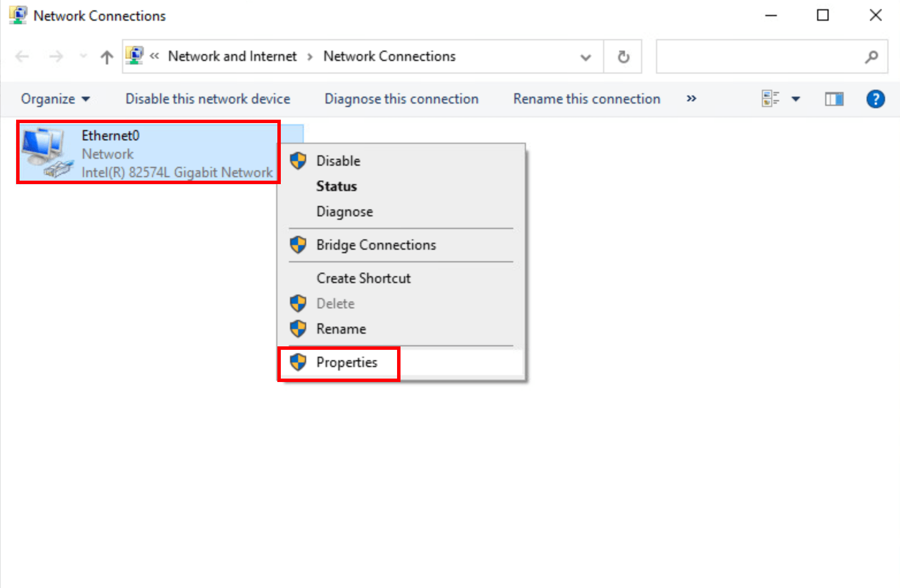The height and width of the screenshot is (588, 900).
Task: Choose Properties from the context menu
Action: [x=346, y=362]
